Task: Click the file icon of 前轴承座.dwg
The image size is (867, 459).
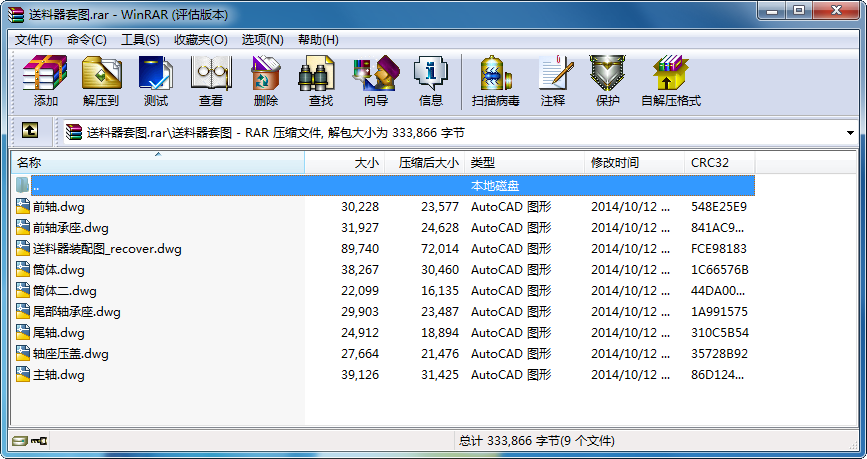Action: tap(23, 227)
